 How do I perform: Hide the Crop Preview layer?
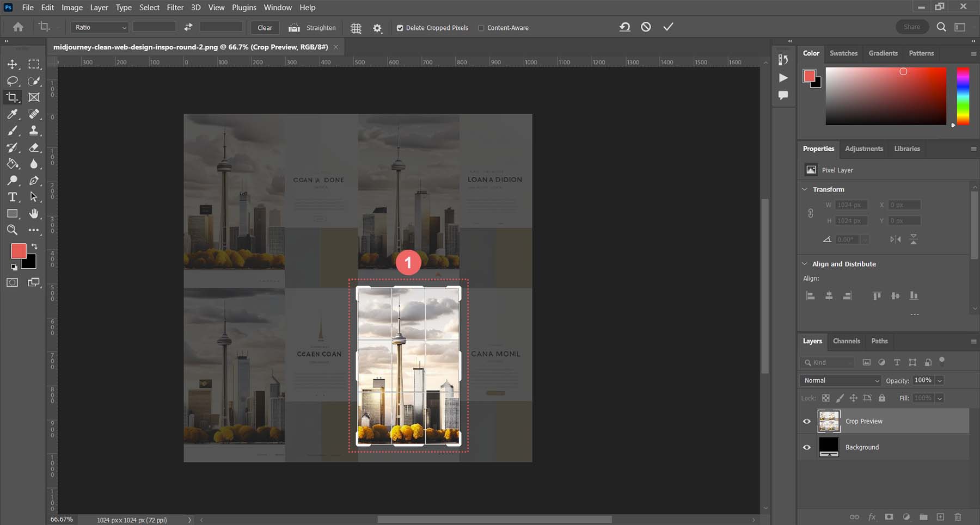click(807, 421)
